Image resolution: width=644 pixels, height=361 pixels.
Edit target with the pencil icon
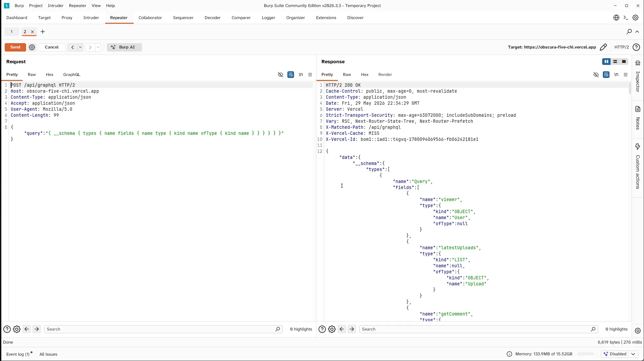(603, 47)
